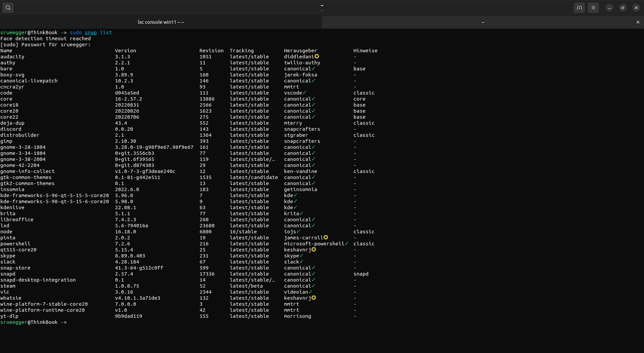The width and height of the screenshot is (644, 353).
Task: Click the 'authy' row name
Action: 8,63
